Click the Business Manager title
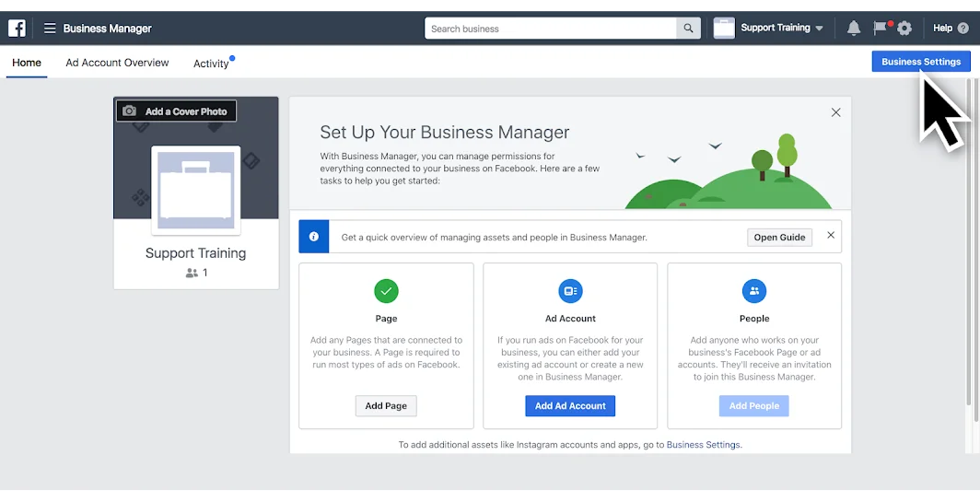Viewport: 980px width, 502px height. point(108,29)
